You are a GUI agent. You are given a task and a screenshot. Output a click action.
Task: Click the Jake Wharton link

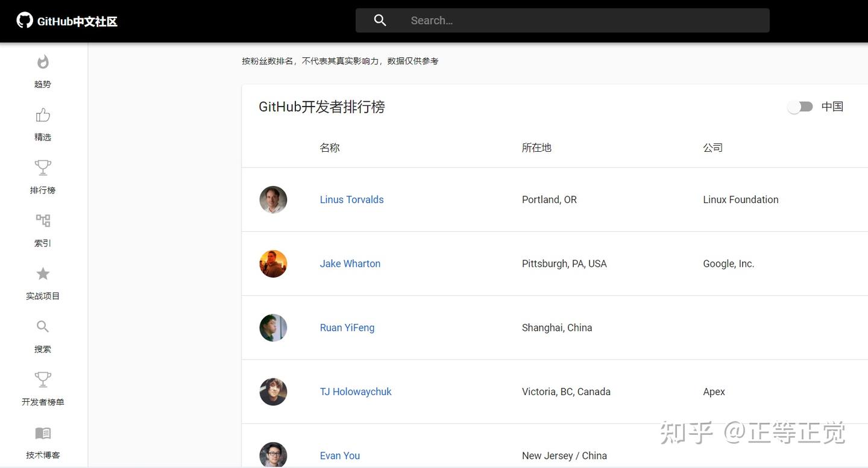click(x=350, y=263)
